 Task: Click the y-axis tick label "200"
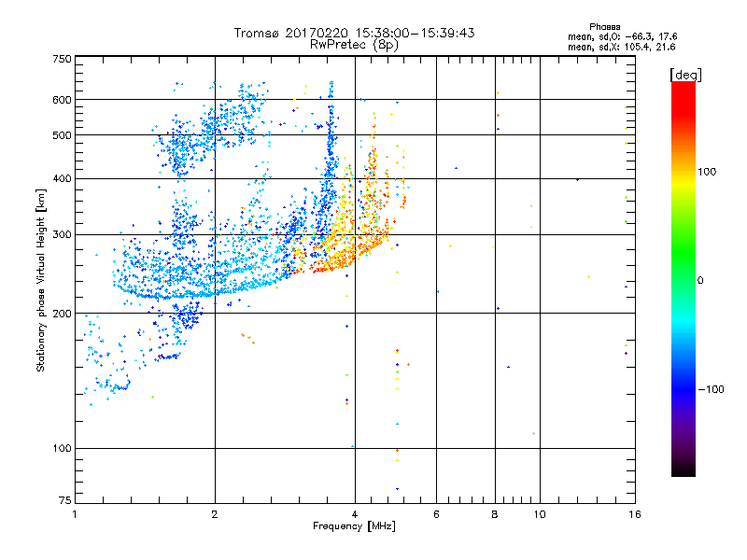62,314
